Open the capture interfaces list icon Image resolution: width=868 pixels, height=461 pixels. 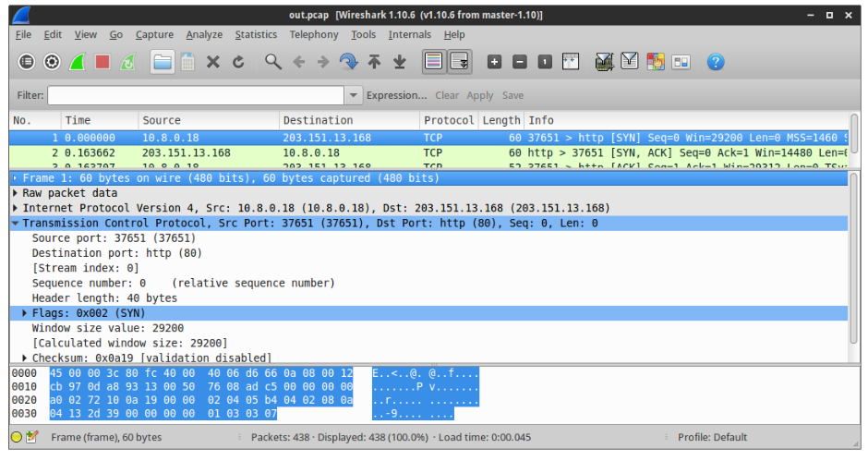pos(26,62)
